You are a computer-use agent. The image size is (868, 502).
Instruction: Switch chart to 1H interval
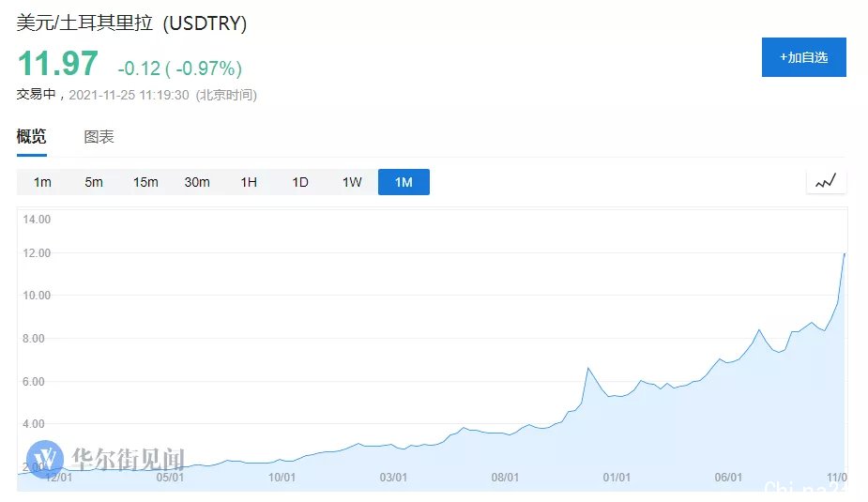coord(249,182)
